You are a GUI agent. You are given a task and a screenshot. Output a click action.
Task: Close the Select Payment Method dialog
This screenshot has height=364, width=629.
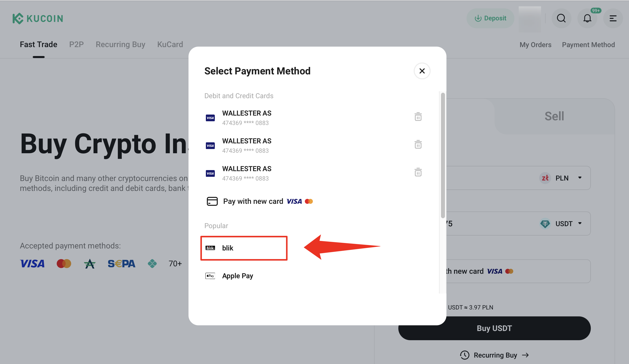click(x=422, y=71)
